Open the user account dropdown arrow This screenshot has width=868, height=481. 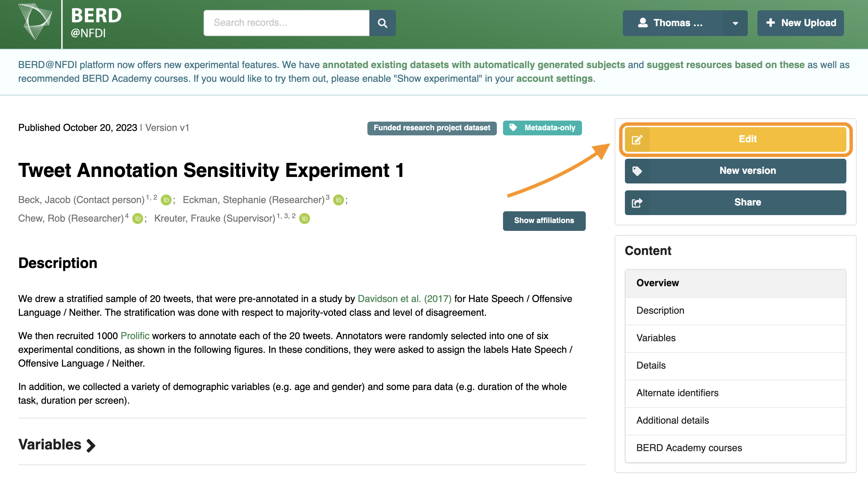pos(735,23)
